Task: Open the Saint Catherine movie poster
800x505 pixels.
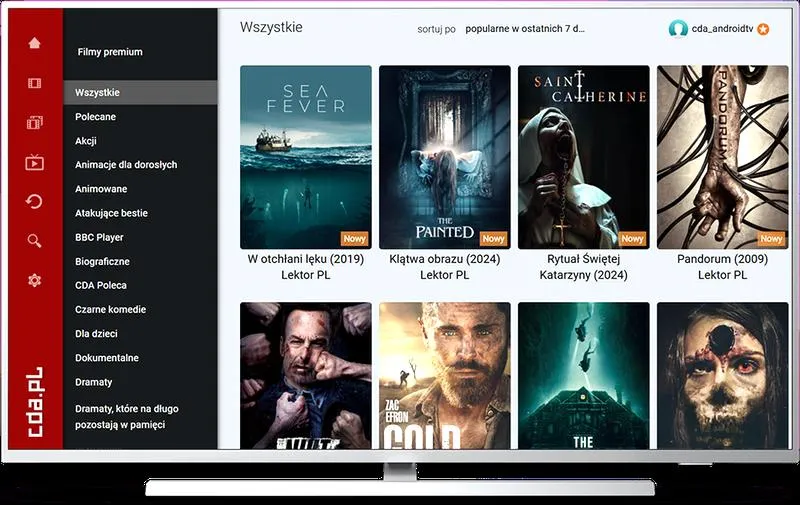Action: [584, 157]
